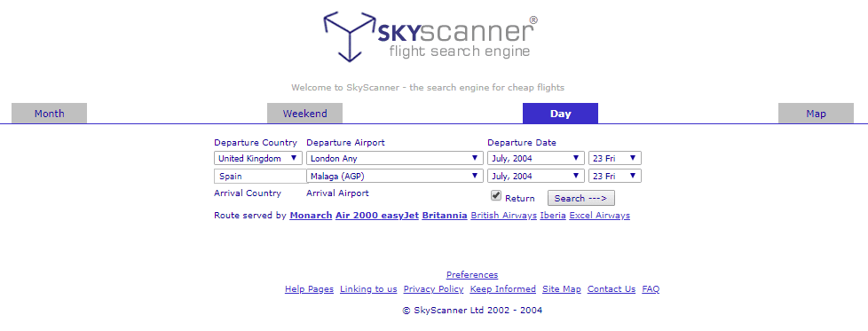This screenshot has height=331, width=868.
Task: Open the Contact Us link
Action: (x=612, y=289)
